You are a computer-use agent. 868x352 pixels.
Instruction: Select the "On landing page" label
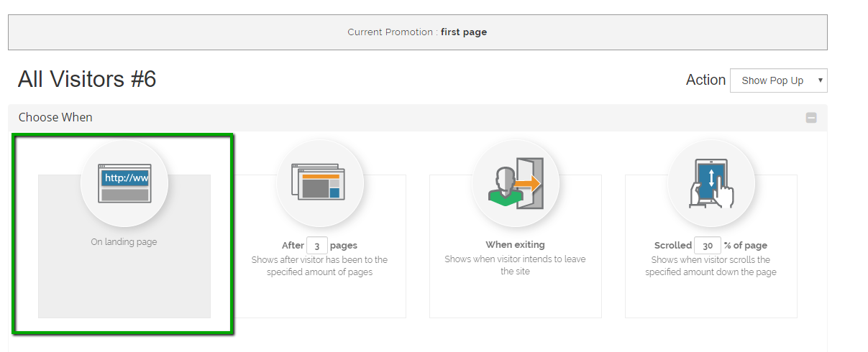pos(124,242)
